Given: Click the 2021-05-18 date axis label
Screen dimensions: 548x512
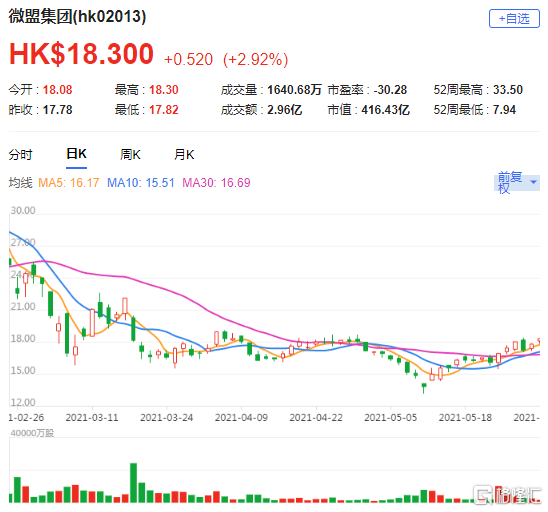Looking at the screenshot, I should click(x=465, y=417).
